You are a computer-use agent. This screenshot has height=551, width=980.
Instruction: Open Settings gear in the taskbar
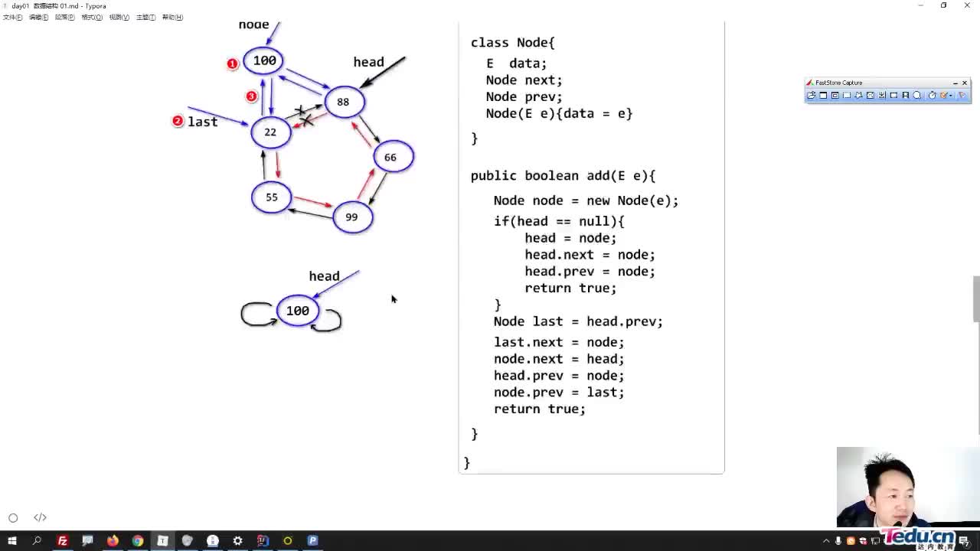237,540
